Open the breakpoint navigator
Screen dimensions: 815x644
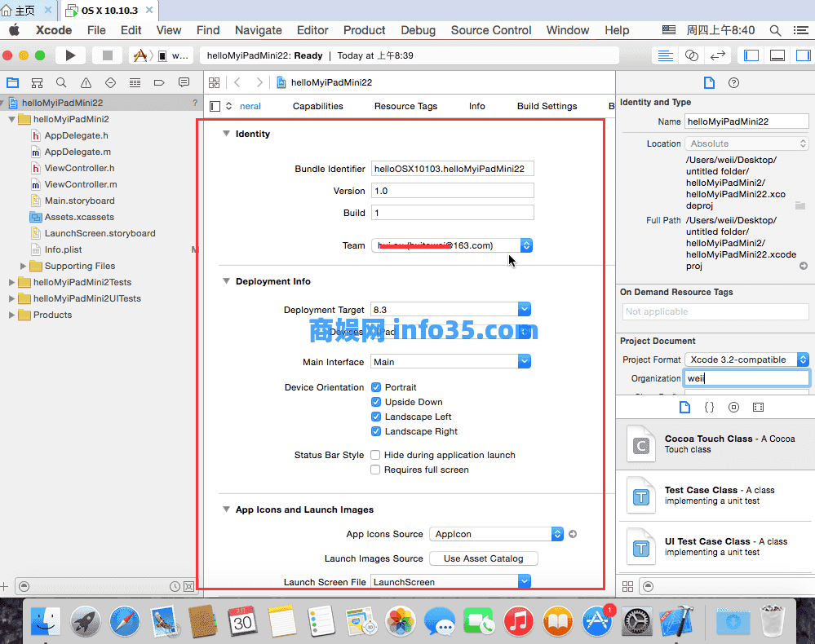159,82
